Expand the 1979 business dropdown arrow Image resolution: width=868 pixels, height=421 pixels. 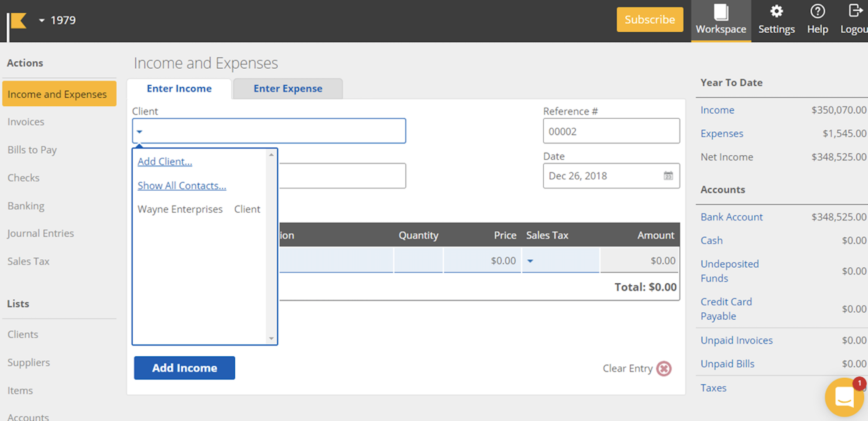[x=42, y=21]
